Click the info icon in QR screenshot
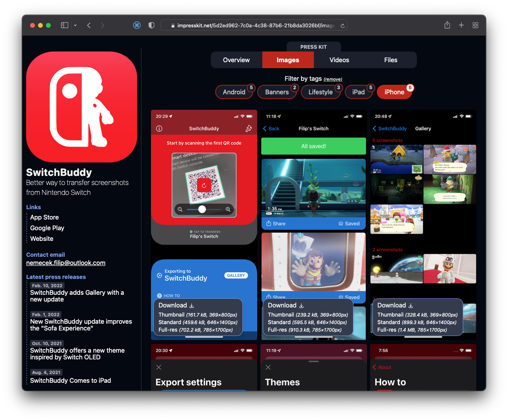The width and height of the screenshot is (508, 420). coord(159,128)
